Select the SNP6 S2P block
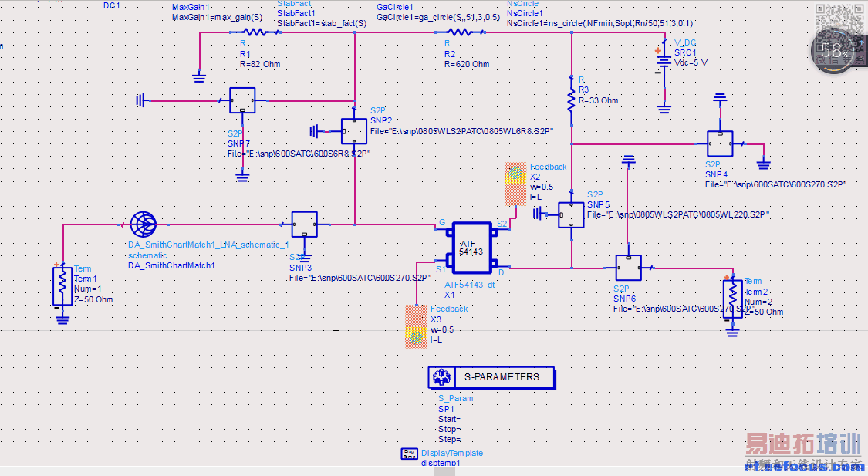The height and width of the screenshot is (476, 868). point(628,268)
